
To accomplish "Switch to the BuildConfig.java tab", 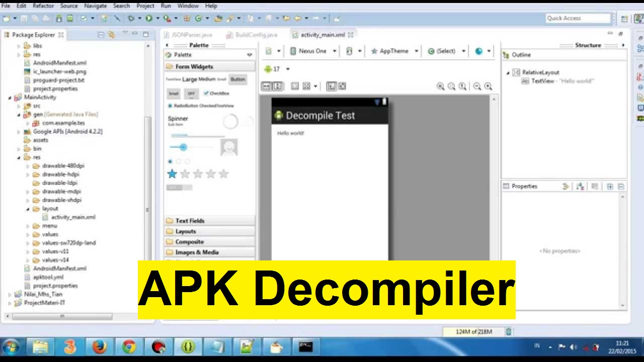I will pos(256,35).
